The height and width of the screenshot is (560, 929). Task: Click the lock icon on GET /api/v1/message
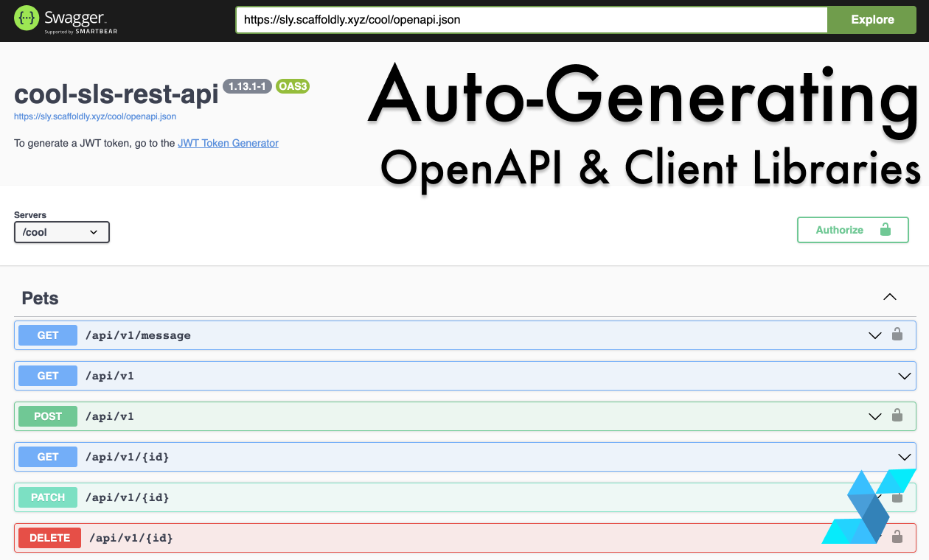point(897,335)
